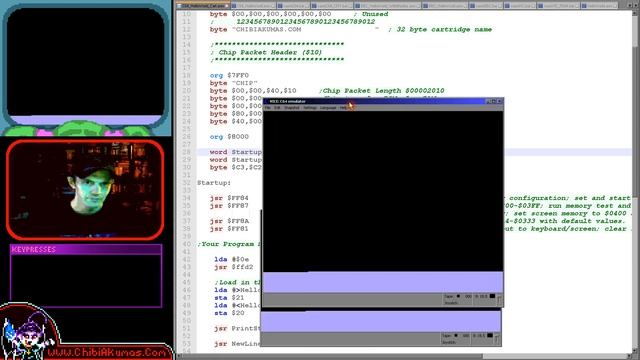The image size is (640, 360).
Task: Click the 'org $8000' line
Action: (229, 137)
